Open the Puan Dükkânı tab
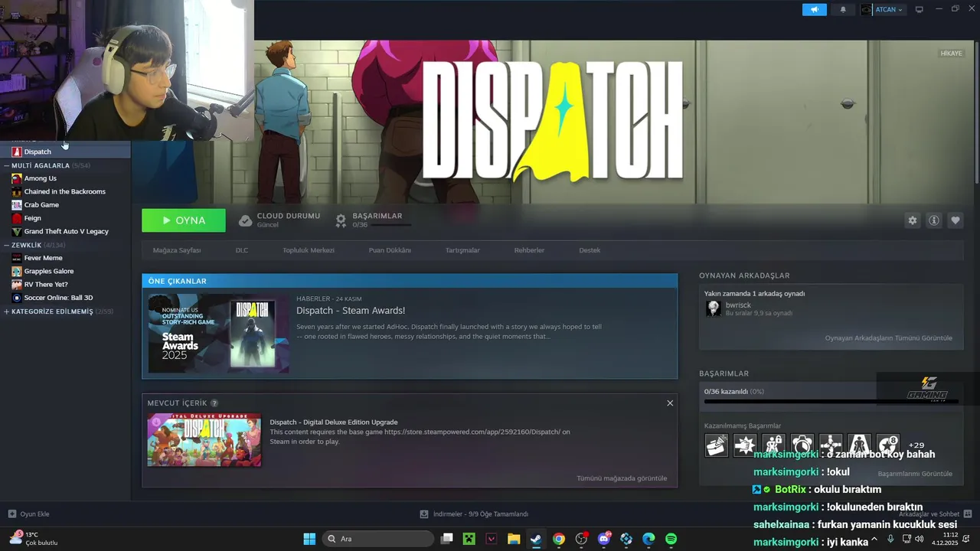 click(390, 250)
